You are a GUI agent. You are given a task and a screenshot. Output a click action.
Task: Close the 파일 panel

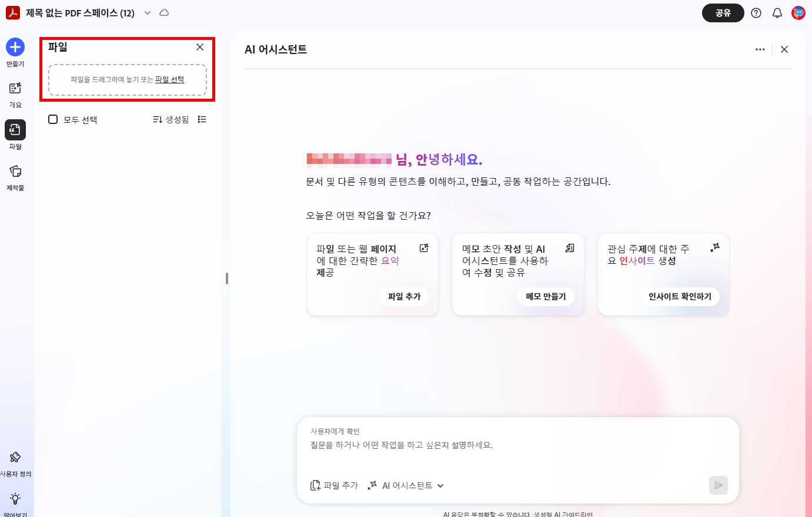click(x=200, y=47)
